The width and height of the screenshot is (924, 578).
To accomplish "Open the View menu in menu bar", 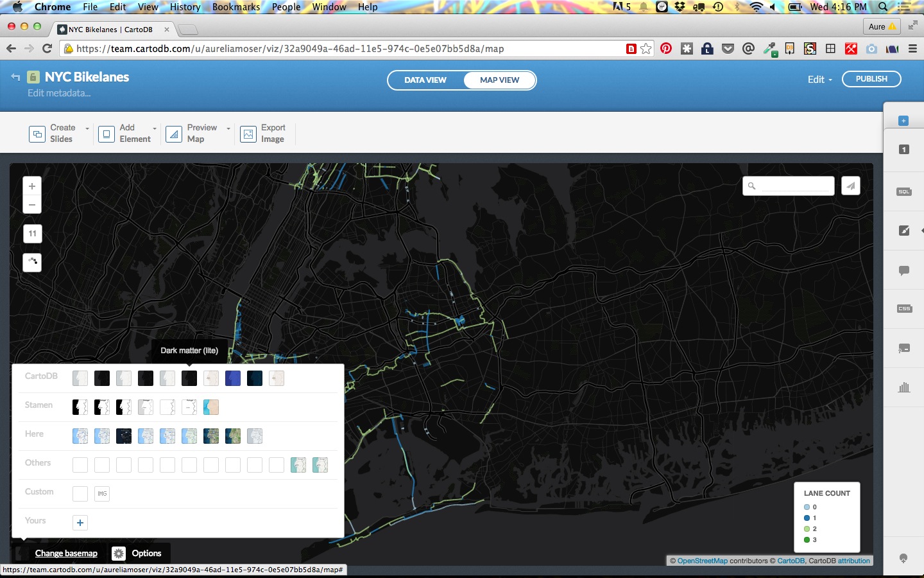I will (148, 7).
